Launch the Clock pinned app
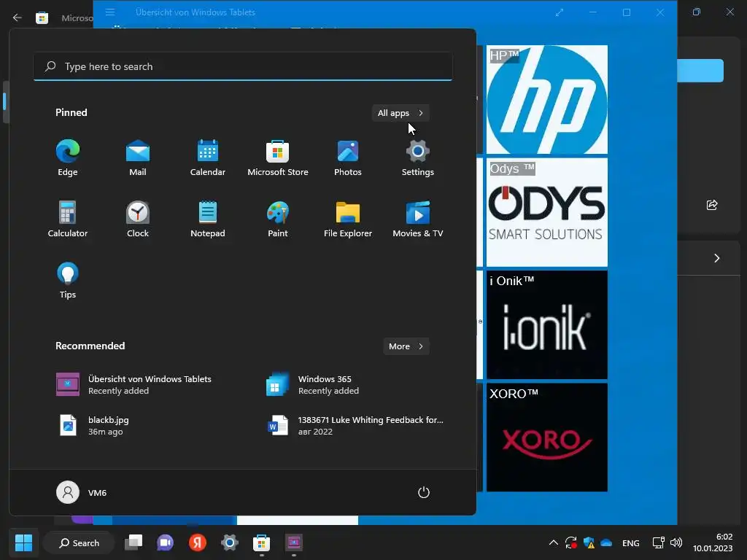 click(138, 219)
